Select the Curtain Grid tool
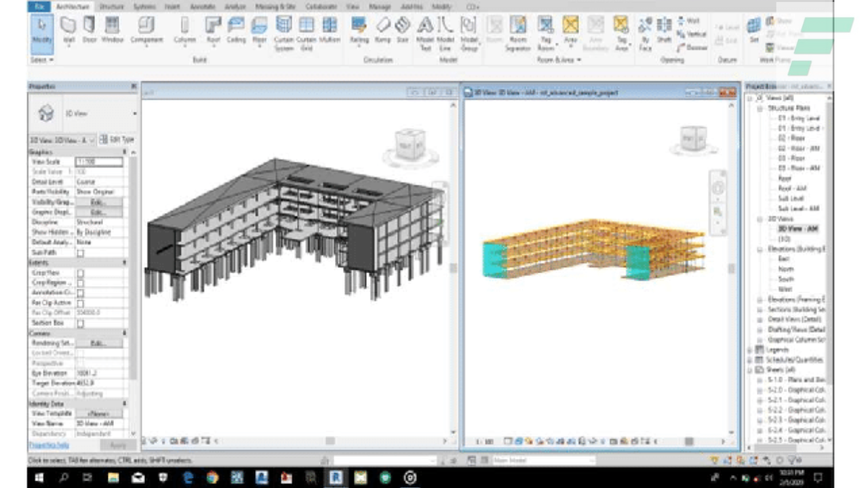 [307, 34]
